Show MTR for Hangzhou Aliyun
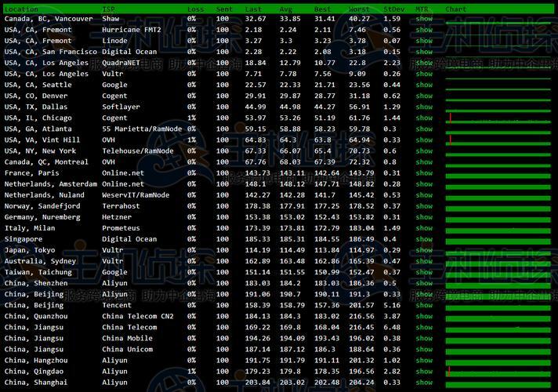The height and width of the screenshot is (392, 558). click(424, 361)
